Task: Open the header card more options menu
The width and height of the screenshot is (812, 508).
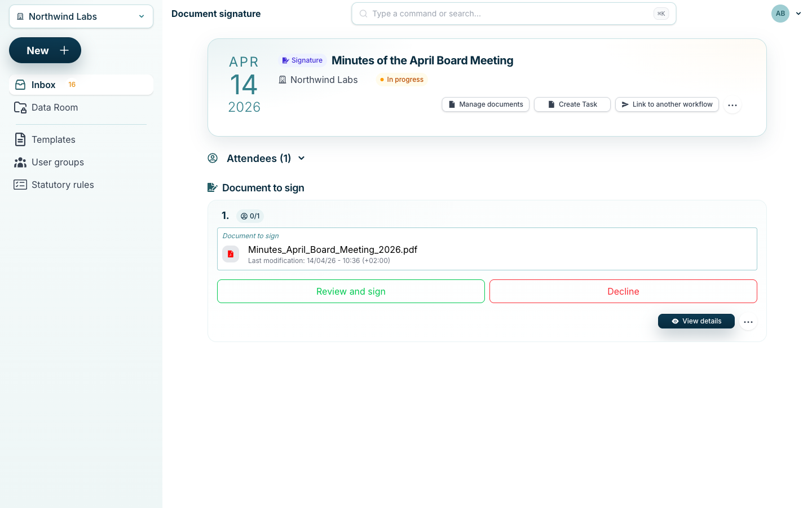Action: (732, 105)
